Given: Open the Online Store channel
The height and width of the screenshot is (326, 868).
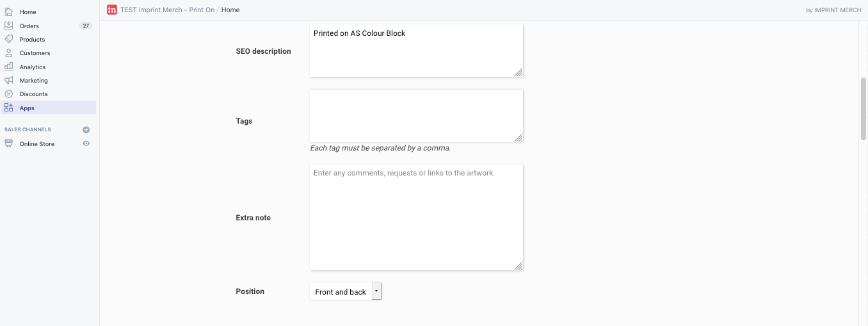Looking at the screenshot, I should pos(37,144).
